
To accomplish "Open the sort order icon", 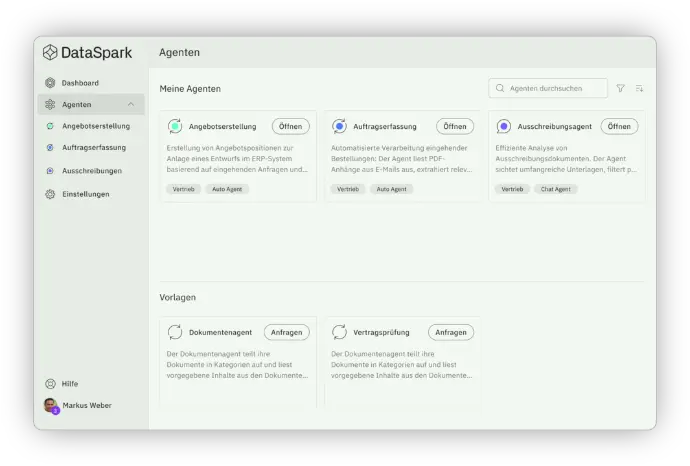I will pos(639,89).
